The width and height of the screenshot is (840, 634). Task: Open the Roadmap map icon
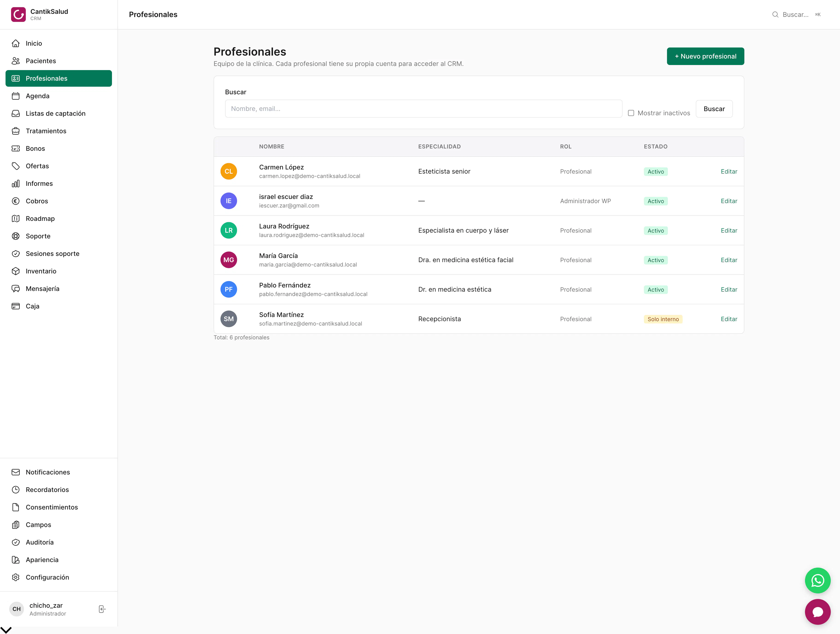coord(16,219)
